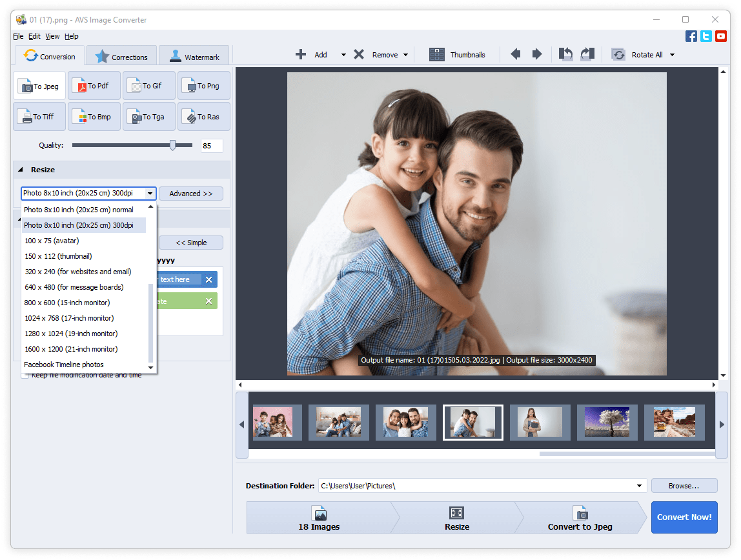Go to next image arrow

537,54
